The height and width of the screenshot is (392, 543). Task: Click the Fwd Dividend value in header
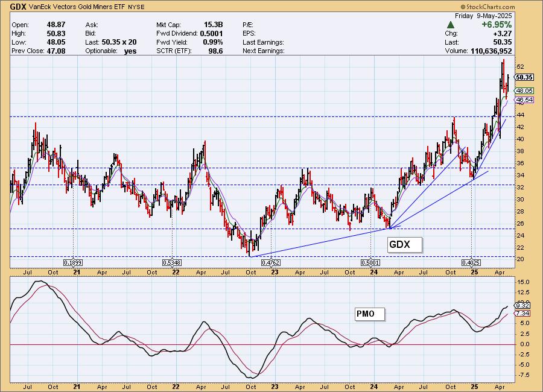click(212, 34)
